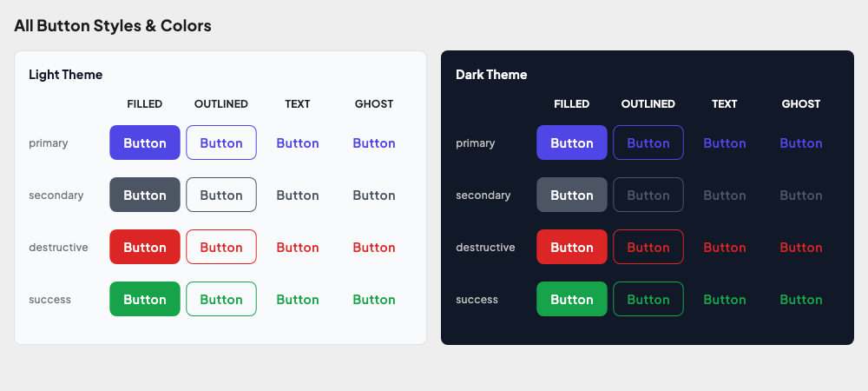Select the dark theme text secondary button

click(x=725, y=195)
